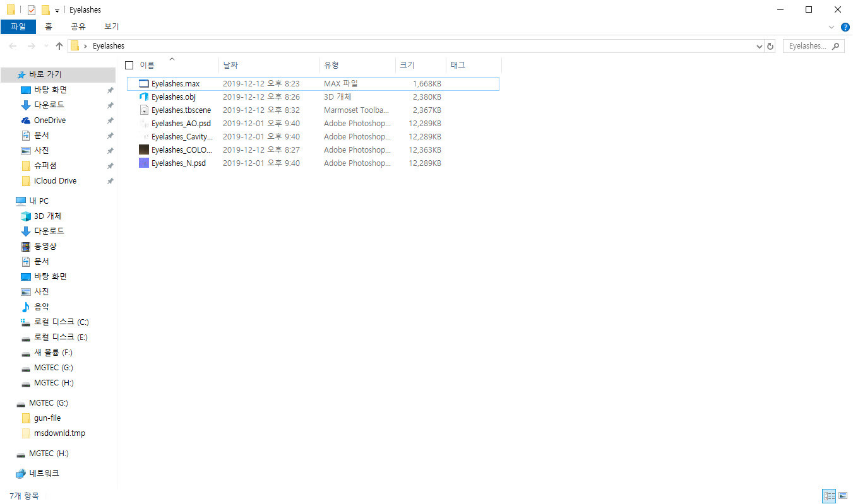Click the 1,668KB size value

click(x=427, y=83)
